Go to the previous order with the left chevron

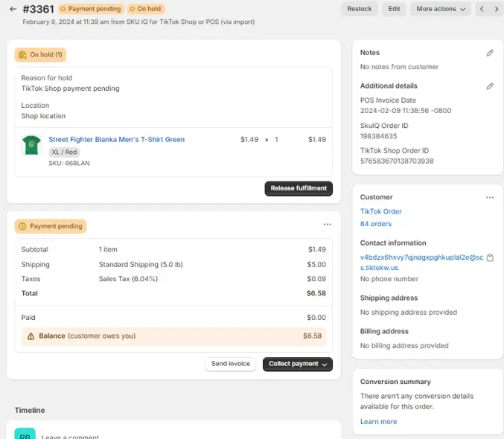(482, 9)
